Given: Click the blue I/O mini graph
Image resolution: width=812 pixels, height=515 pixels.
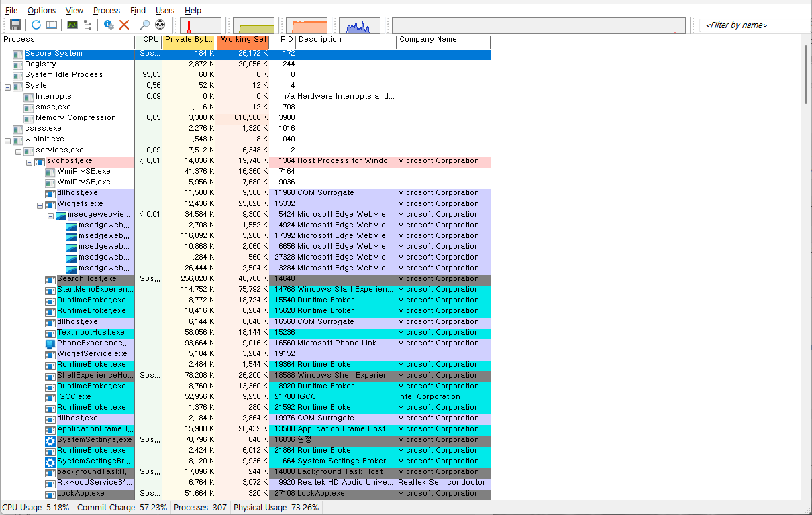Looking at the screenshot, I should click(360, 25).
